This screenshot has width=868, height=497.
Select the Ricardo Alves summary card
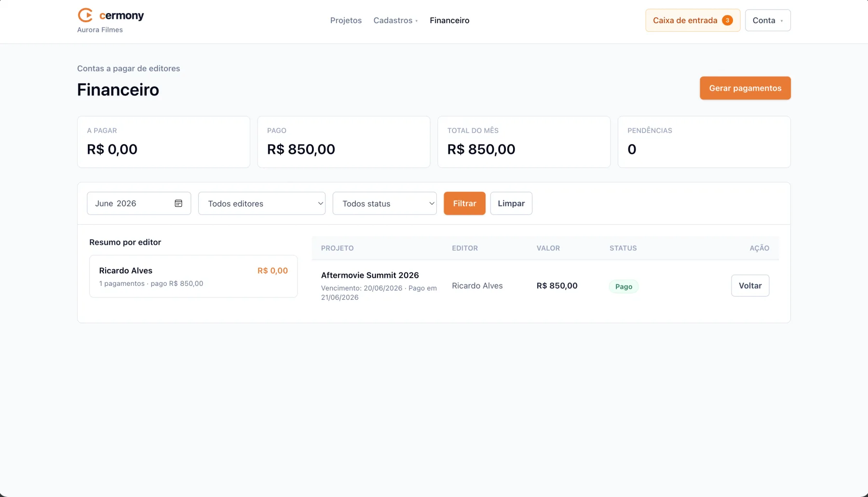tap(193, 276)
